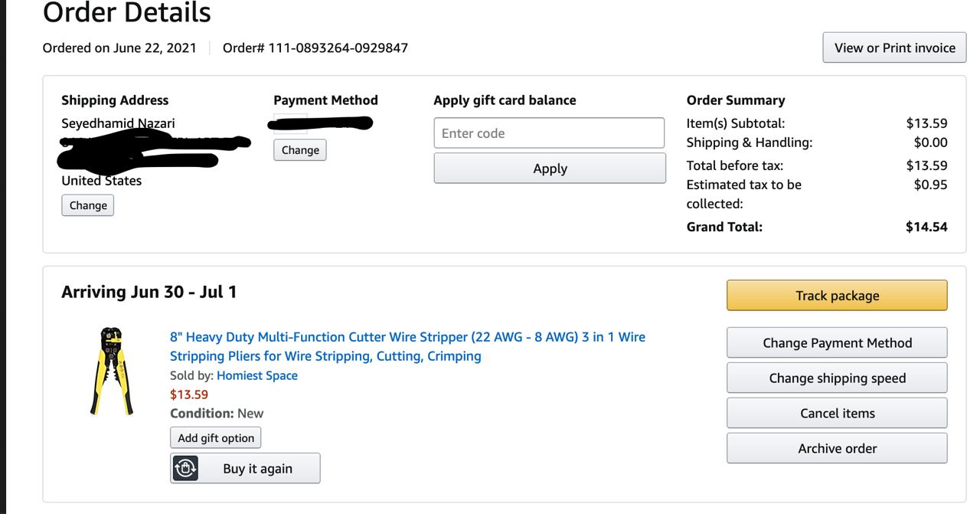The image size is (980, 514).
Task: Click the red item price under seller
Action: 189,395
